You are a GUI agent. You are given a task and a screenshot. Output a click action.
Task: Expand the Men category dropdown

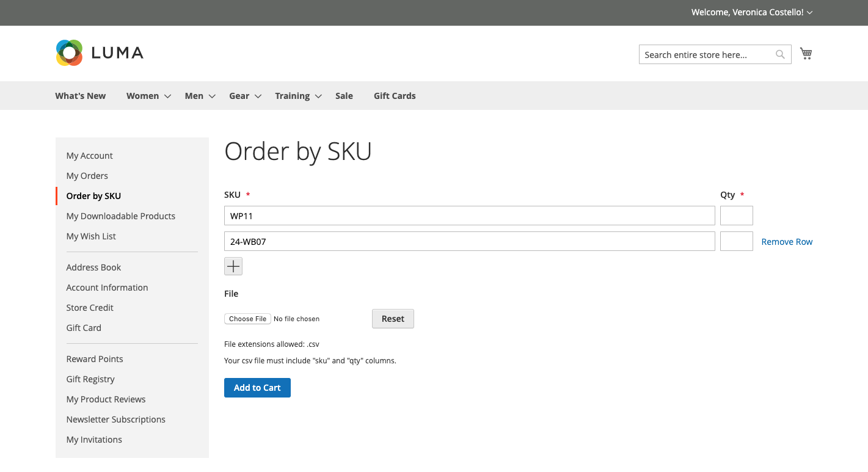[211, 96]
